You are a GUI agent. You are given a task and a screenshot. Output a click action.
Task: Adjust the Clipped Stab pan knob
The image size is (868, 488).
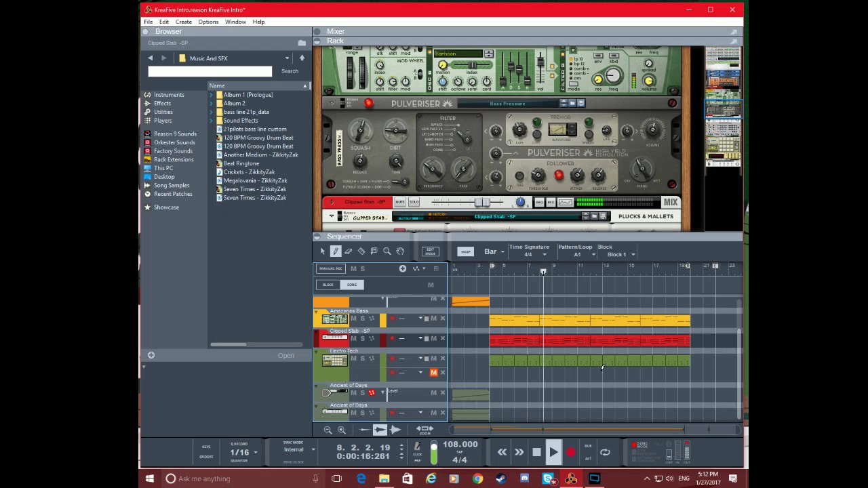[x=520, y=202]
